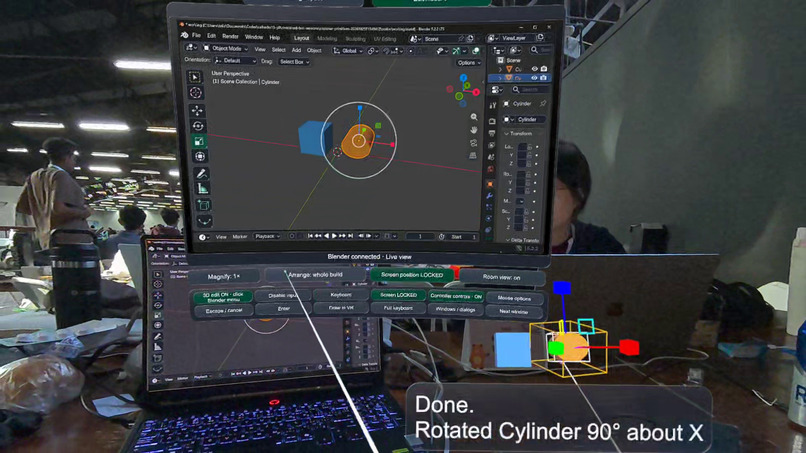Click the Full keyboard button
This screenshot has width=806, height=453.
click(x=398, y=308)
